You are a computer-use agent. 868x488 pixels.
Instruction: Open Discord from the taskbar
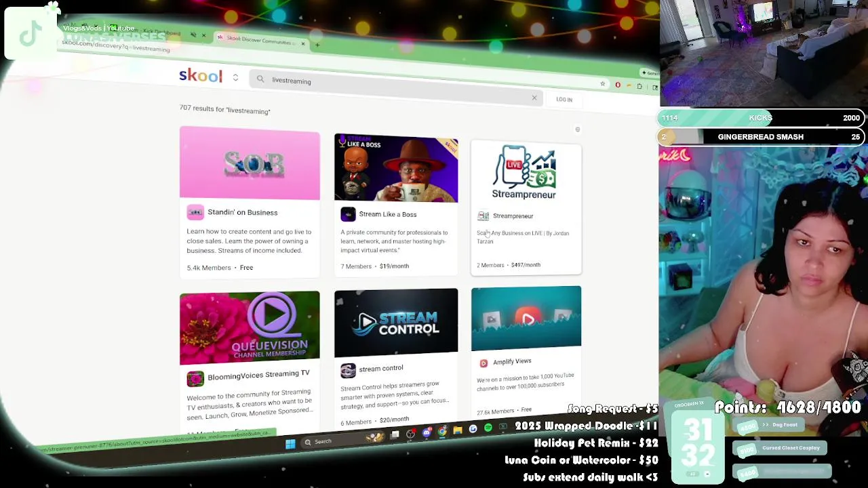(427, 432)
